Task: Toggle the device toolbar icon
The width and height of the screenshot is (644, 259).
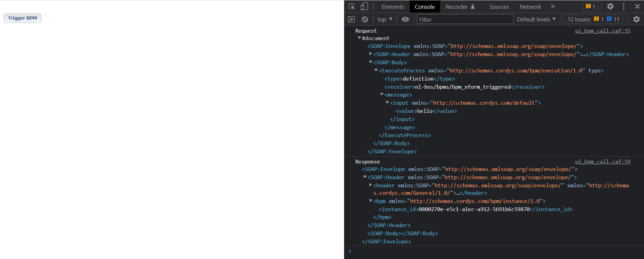Action: tap(364, 6)
